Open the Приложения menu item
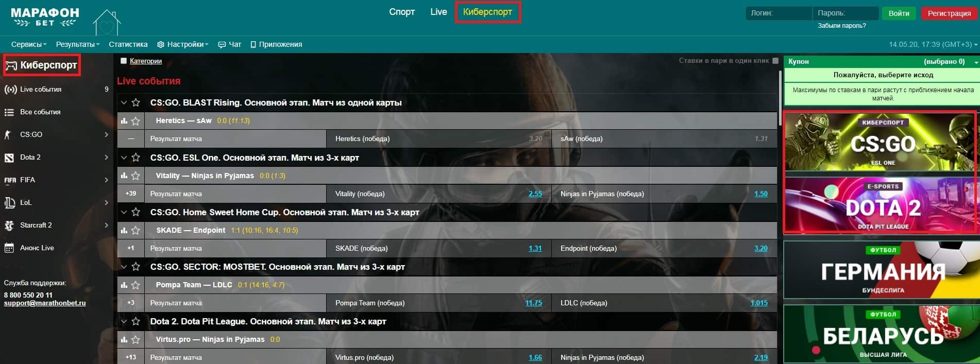 pos(276,44)
